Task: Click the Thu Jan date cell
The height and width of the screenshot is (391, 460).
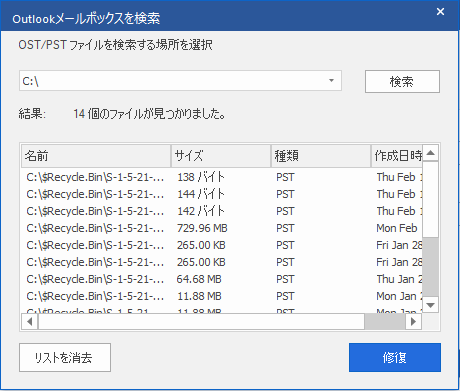Action: (x=399, y=279)
